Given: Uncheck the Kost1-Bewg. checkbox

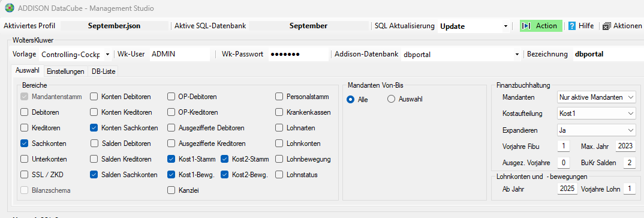Looking at the screenshot, I should pos(171,175).
